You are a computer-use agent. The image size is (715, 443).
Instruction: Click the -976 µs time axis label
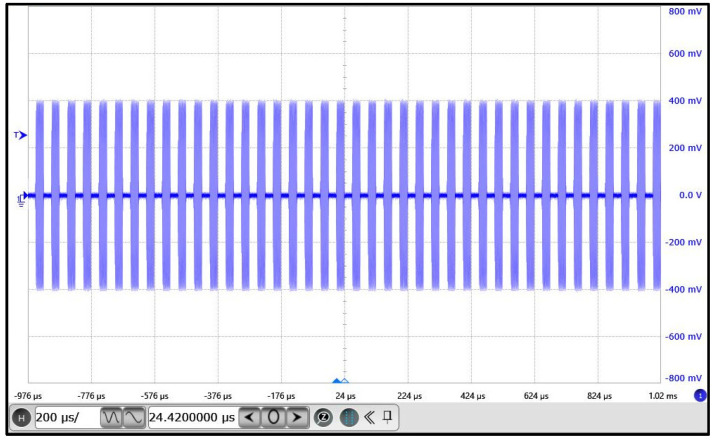28,396
